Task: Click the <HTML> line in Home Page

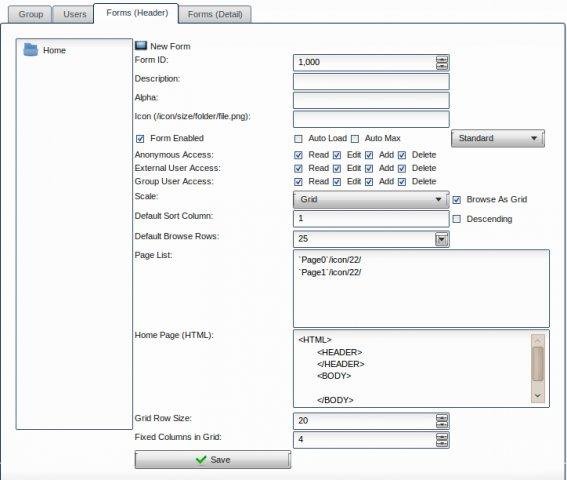Action: tap(315, 340)
